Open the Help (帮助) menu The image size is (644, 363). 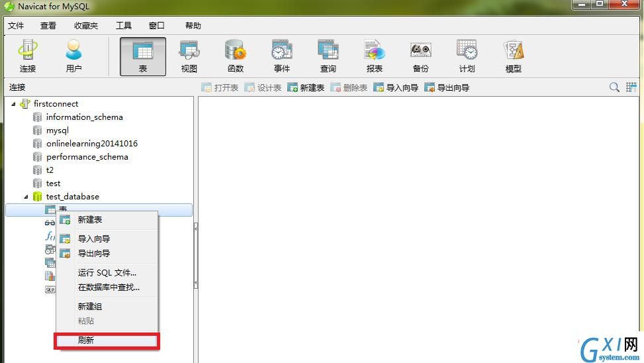point(193,25)
